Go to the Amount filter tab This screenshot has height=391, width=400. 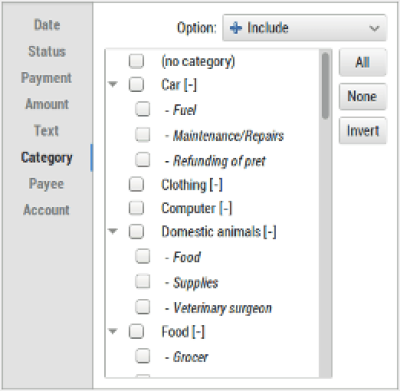point(47,104)
